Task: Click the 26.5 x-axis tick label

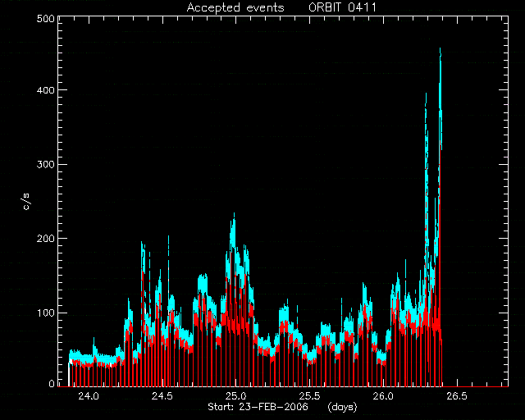Action: [x=457, y=396]
